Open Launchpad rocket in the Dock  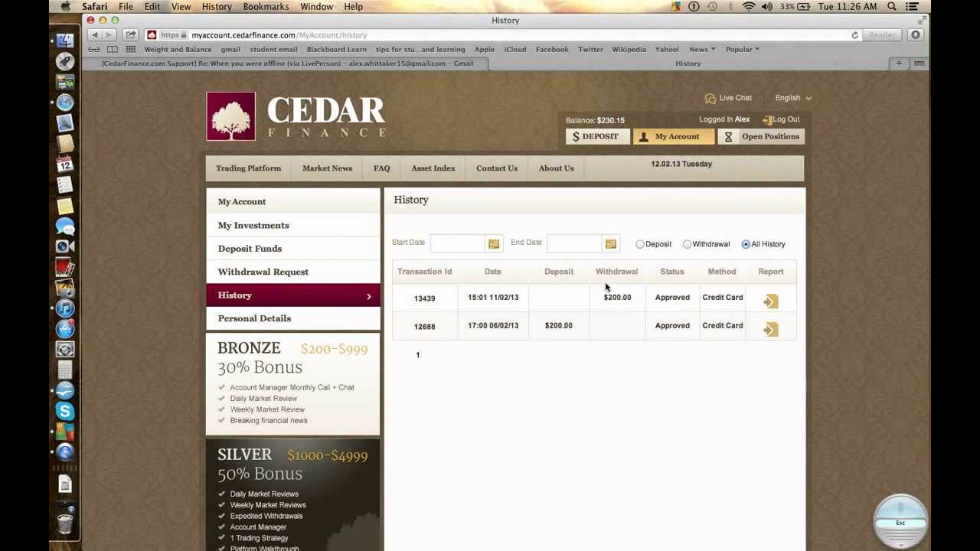65,61
